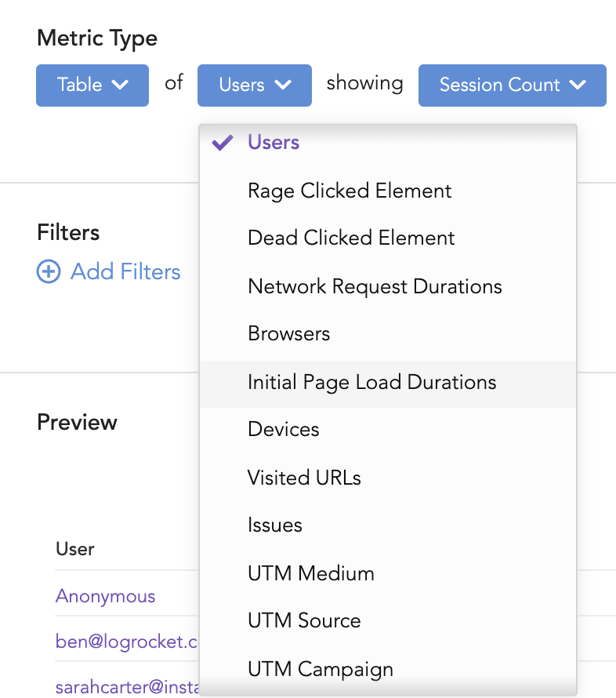
Task: Open the ben@logrocket user link
Action: (x=125, y=642)
